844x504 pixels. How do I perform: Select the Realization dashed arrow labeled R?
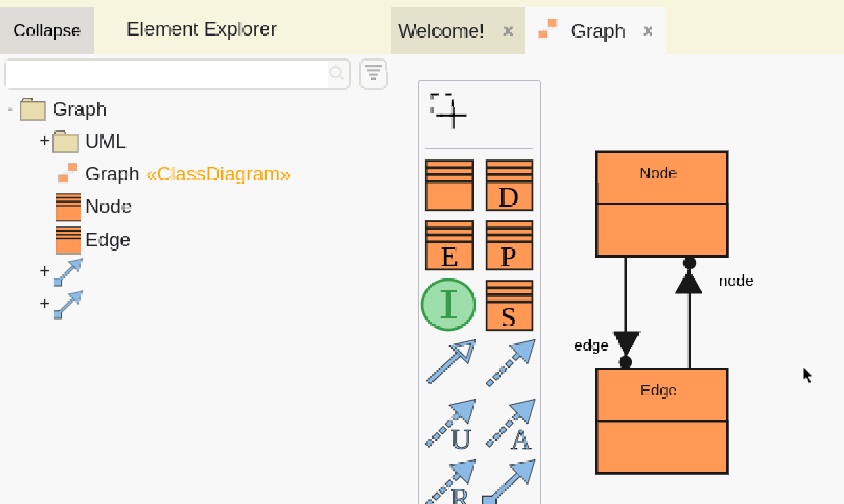(x=451, y=482)
